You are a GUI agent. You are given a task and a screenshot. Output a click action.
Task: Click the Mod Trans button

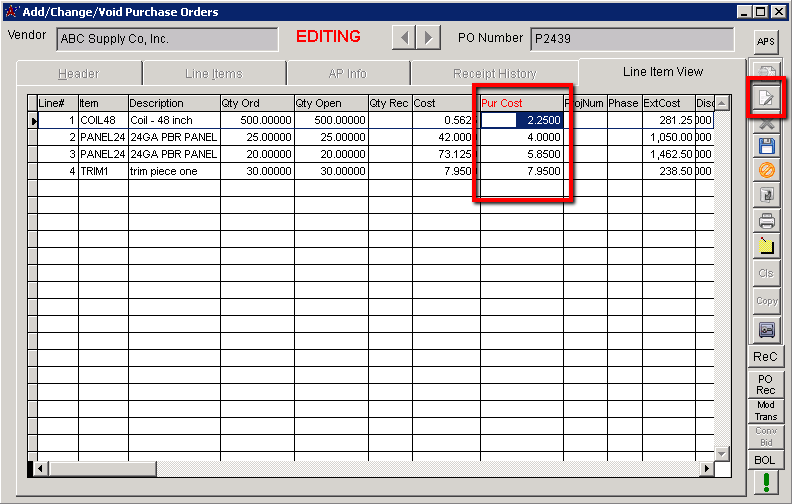(766, 411)
